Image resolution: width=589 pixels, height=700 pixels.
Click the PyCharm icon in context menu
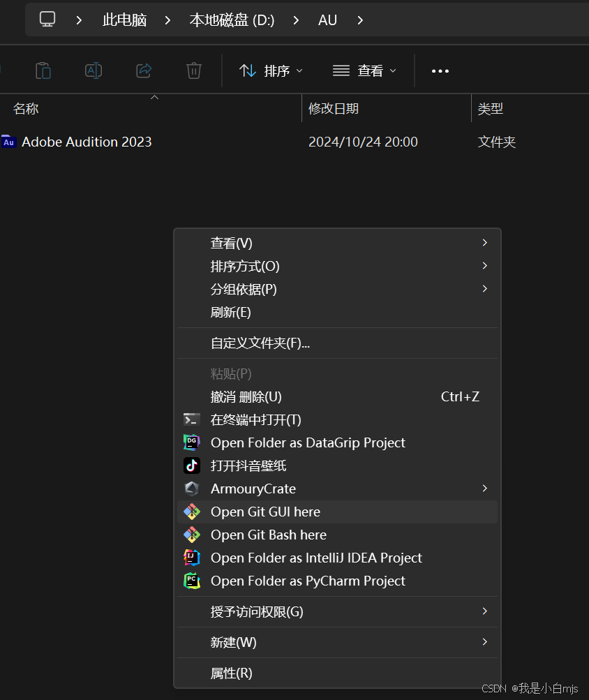(192, 581)
